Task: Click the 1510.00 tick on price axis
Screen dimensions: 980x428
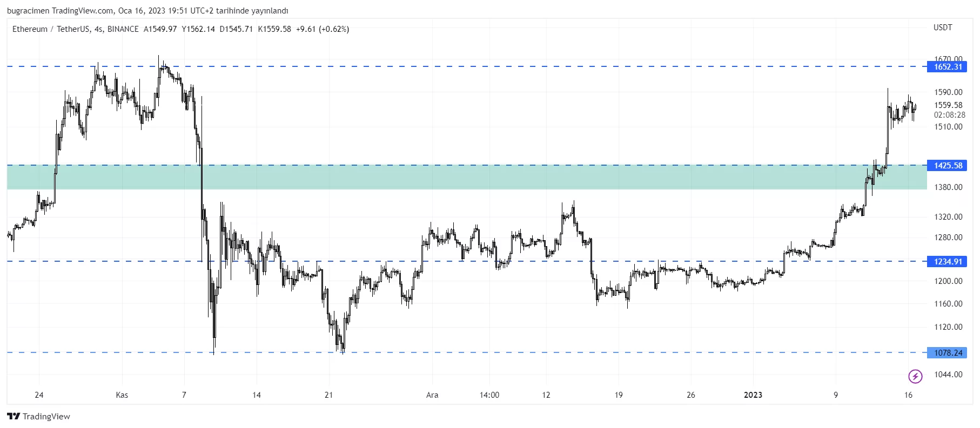Action: tap(948, 127)
